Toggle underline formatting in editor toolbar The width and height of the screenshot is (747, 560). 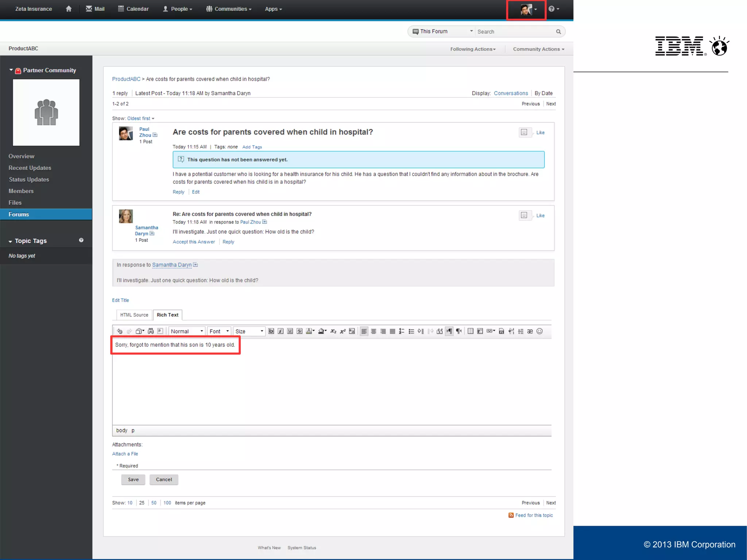(290, 331)
